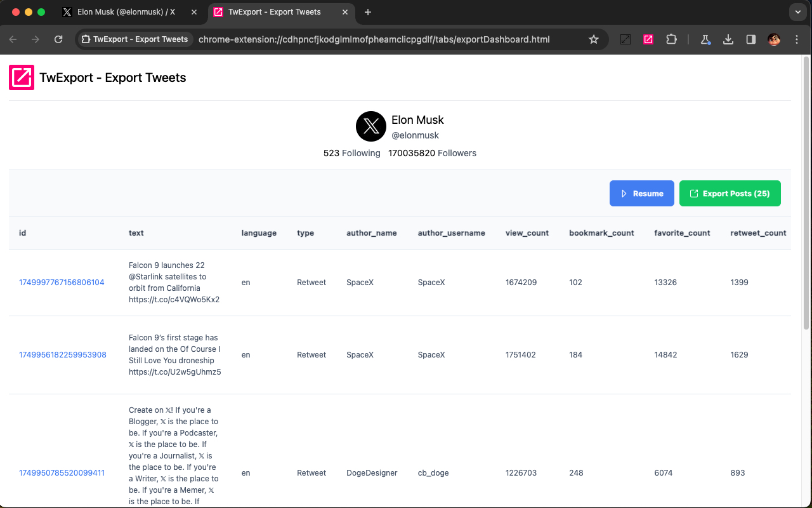This screenshot has height=508, width=812.
Task: Reload the page with the refresh icon
Action: coord(58,39)
